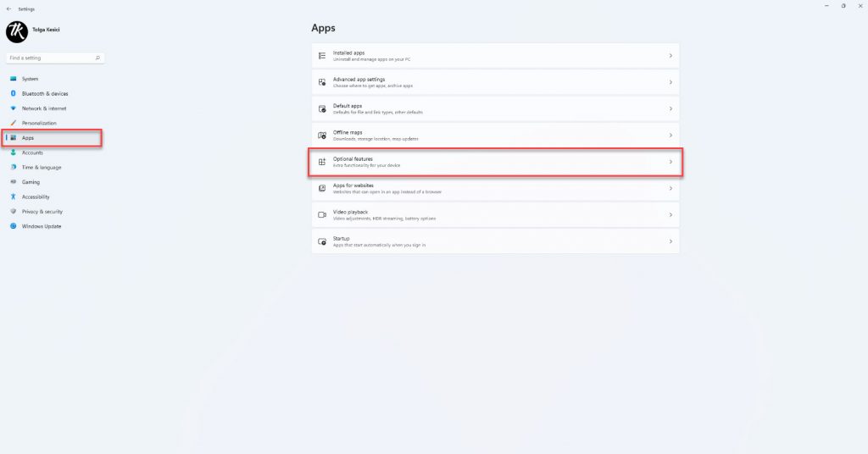Click the back arrow next to Settings
This screenshot has width=868, height=454.
point(8,8)
